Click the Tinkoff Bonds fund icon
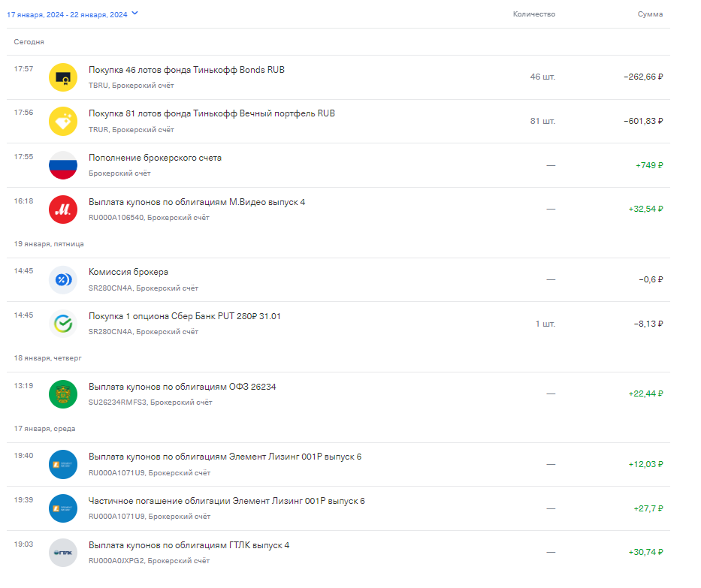The image size is (701, 588). pos(63,77)
